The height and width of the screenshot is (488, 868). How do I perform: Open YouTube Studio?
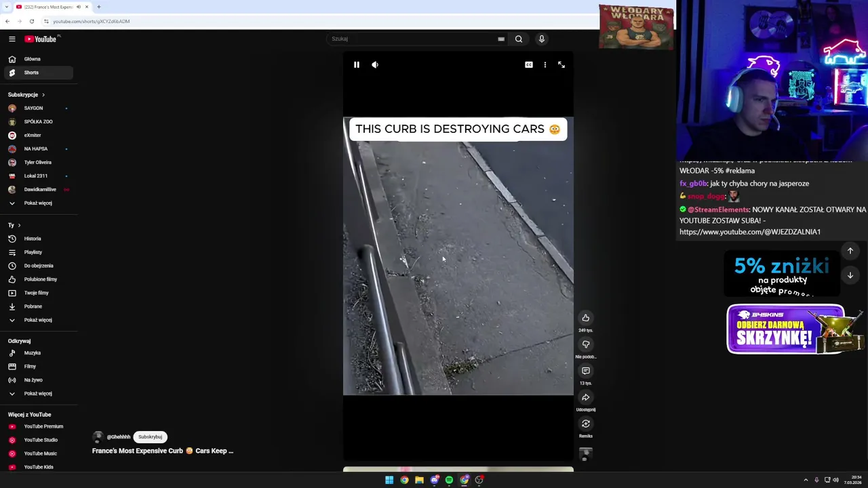pyautogui.click(x=38, y=440)
